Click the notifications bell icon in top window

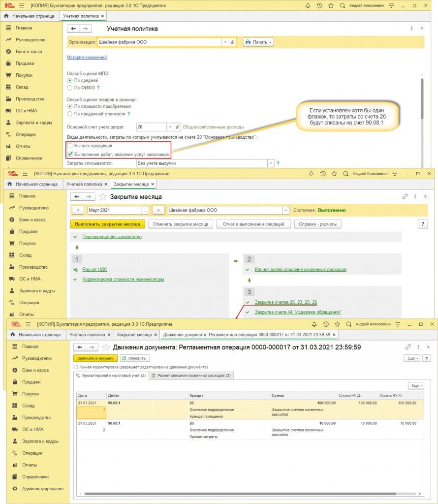(308, 5)
